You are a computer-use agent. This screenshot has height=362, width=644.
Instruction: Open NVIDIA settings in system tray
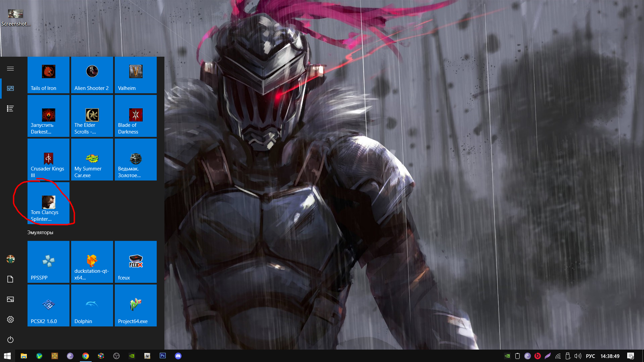(507, 356)
